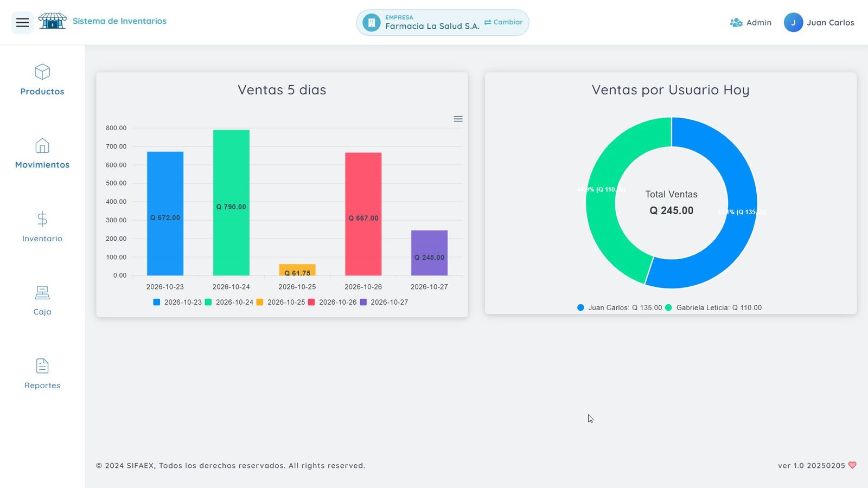The image size is (868, 488).
Task: Select the Reportes menu label
Action: (42, 386)
